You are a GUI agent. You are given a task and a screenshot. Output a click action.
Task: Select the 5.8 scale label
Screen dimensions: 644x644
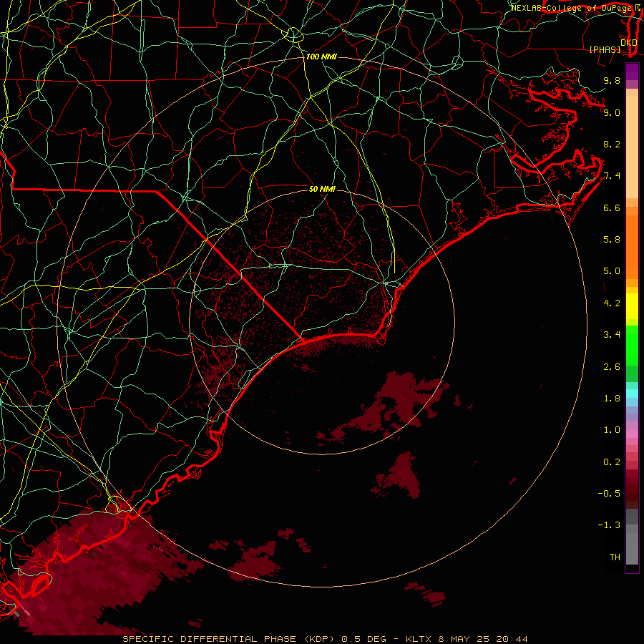click(x=612, y=240)
